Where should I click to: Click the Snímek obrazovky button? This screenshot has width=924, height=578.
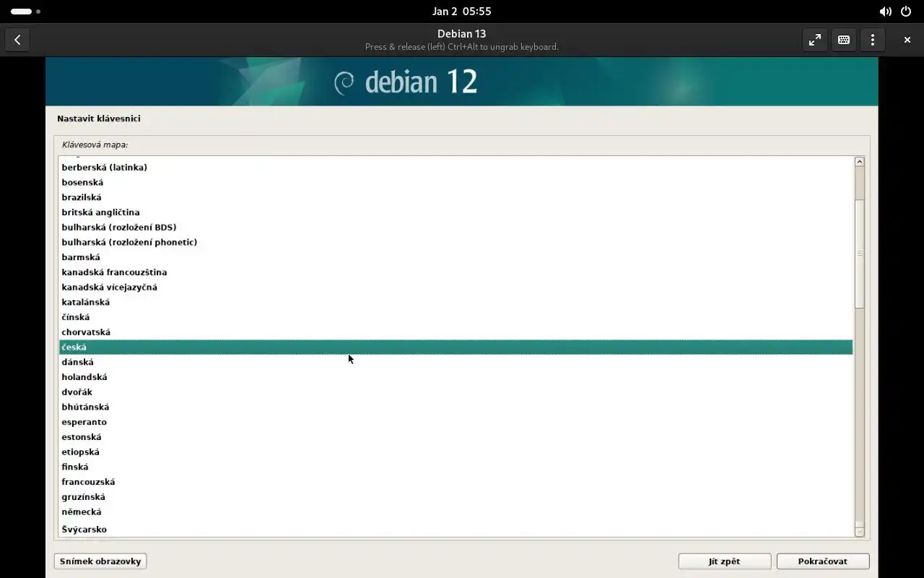100,561
